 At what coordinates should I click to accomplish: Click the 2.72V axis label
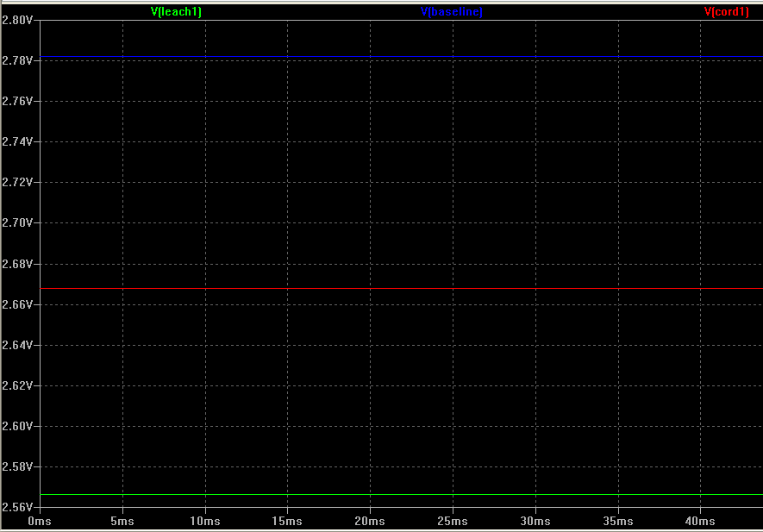(x=17, y=182)
